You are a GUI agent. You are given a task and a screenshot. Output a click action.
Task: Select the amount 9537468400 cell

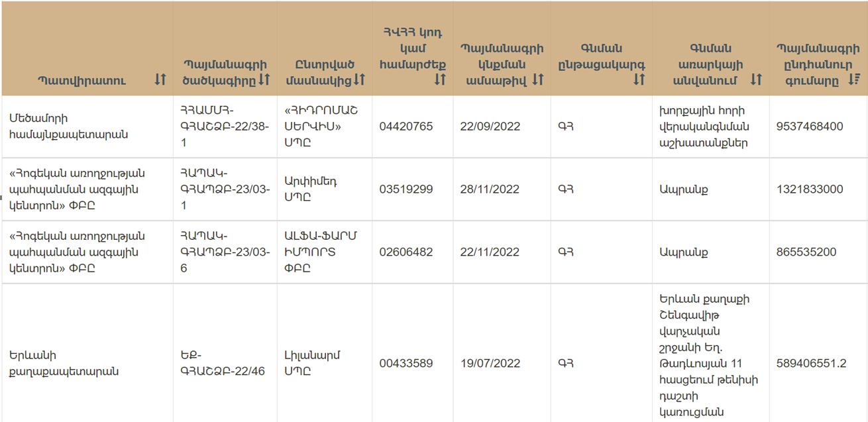click(818, 127)
